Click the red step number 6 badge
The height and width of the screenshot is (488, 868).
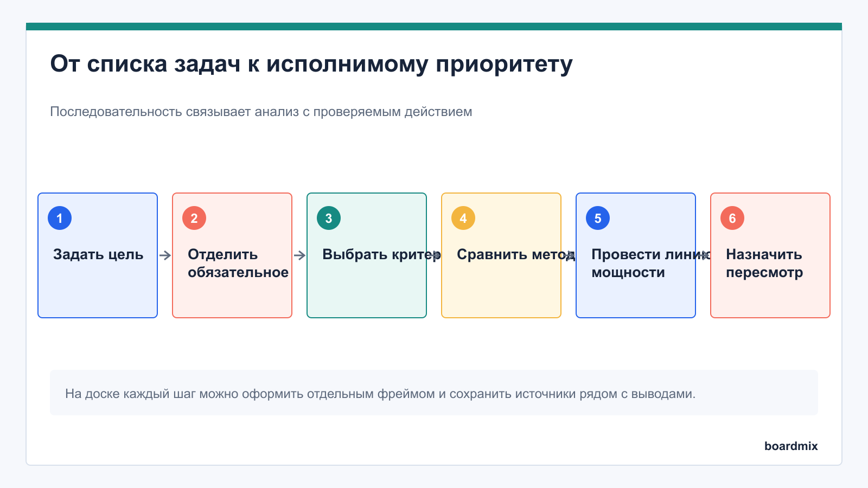[732, 218]
